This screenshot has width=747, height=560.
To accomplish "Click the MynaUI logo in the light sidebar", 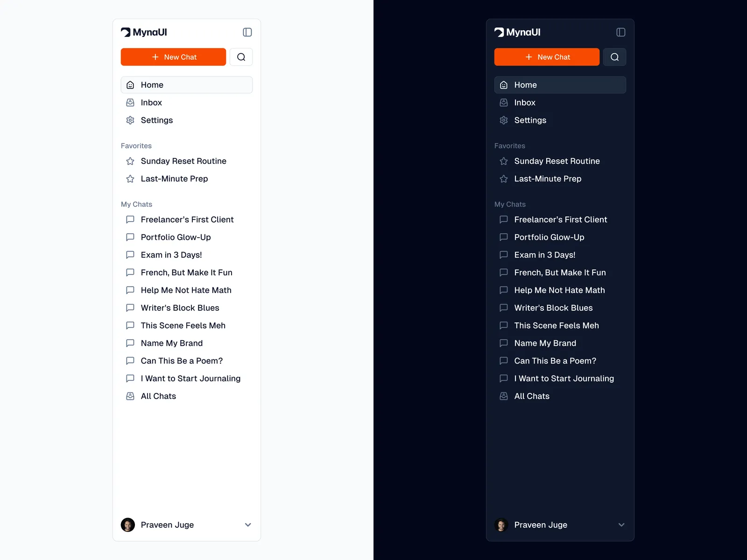I will 144,32.
